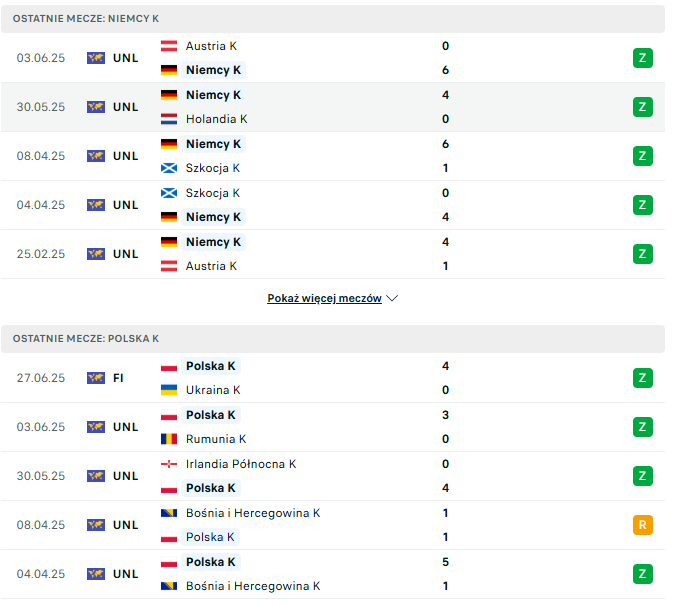Image resolution: width=673 pixels, height=606 pixels.
Task: Open the 30.05.25 Niemcy vs Holandia match row
Action: click(333, 107)
